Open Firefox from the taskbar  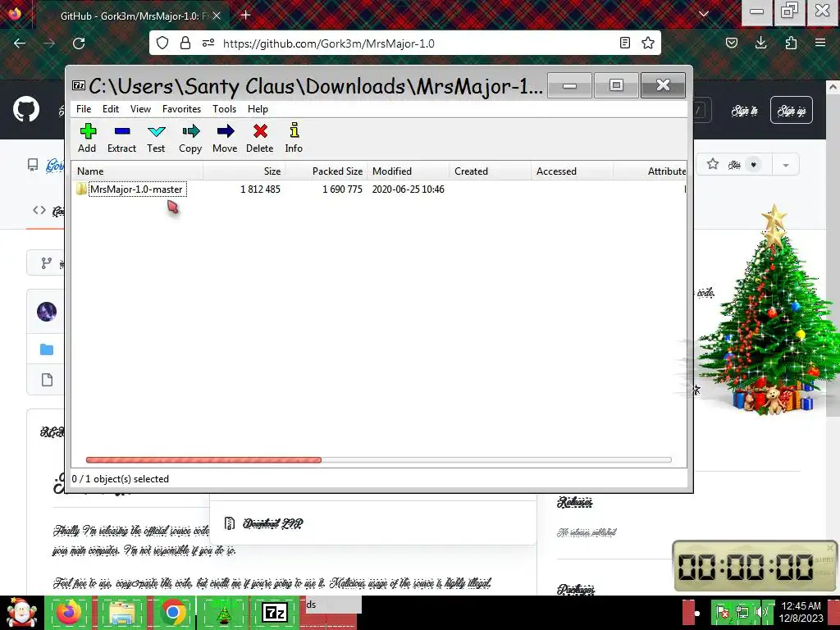(x=69, y=612)
